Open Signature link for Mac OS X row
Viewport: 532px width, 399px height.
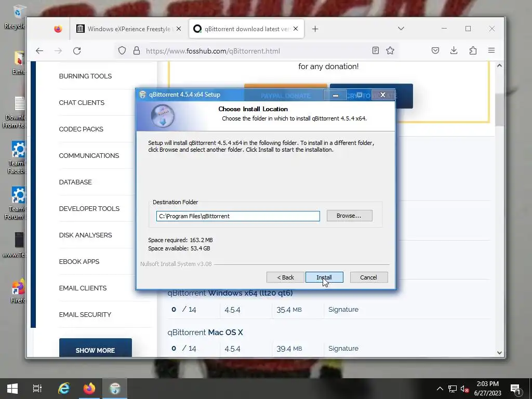(343, 349)
